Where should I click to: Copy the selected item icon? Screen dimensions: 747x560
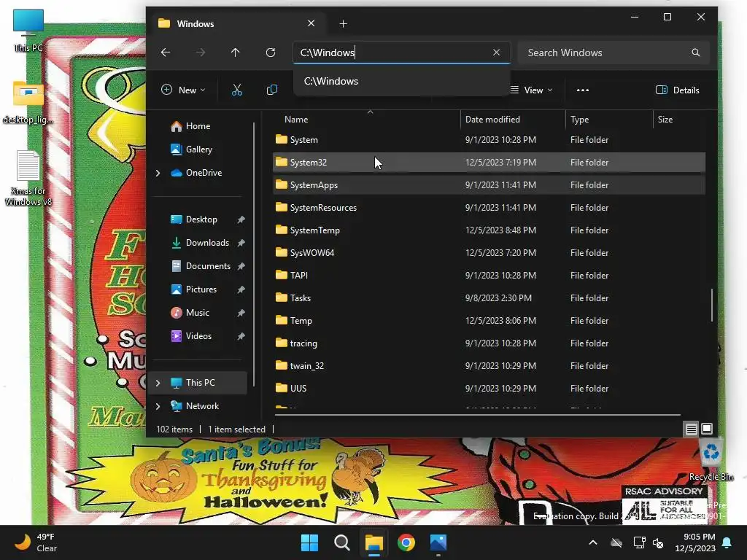[272, 90]
